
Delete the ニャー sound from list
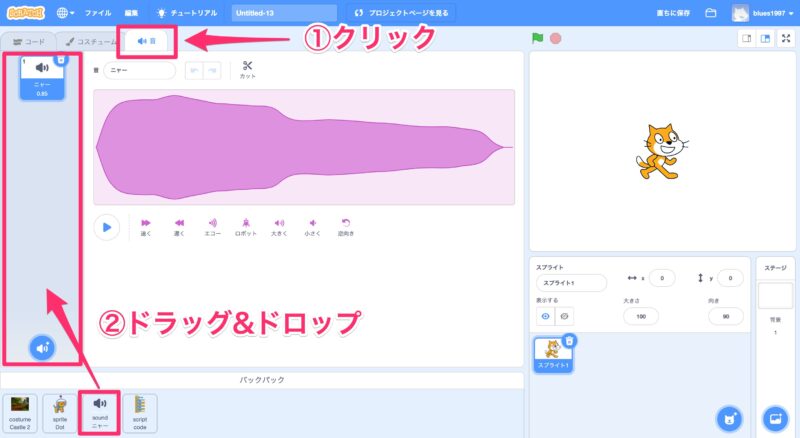click(61, 60)
